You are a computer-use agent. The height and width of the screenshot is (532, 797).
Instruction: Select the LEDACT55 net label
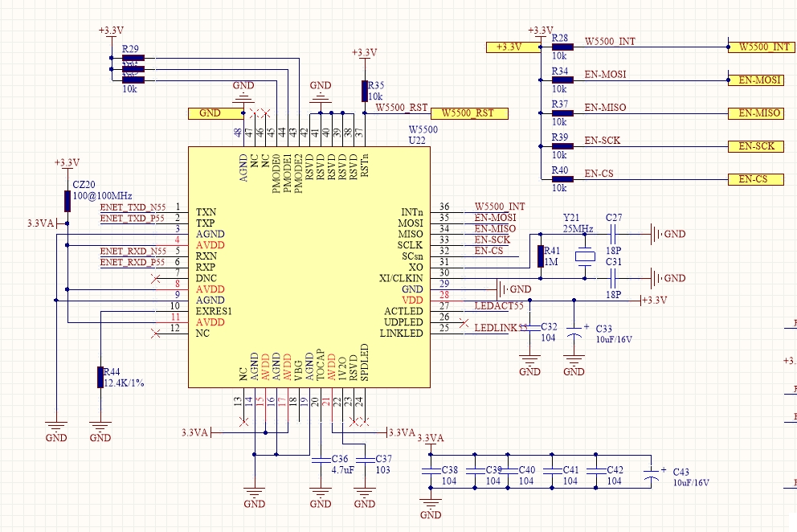(x=499, y=306)
